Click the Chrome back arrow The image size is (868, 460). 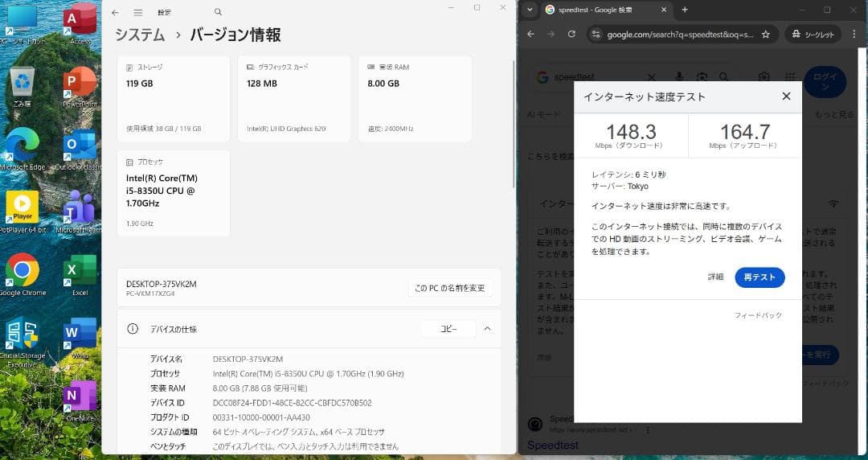[530, 34]
